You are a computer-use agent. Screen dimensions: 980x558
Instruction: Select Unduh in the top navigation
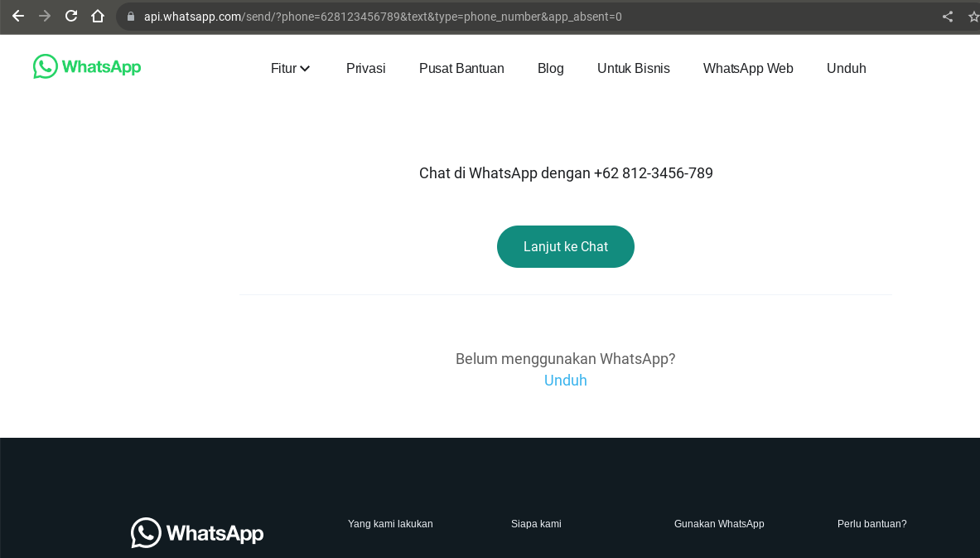pyautogui.click(x=846, y=68)
